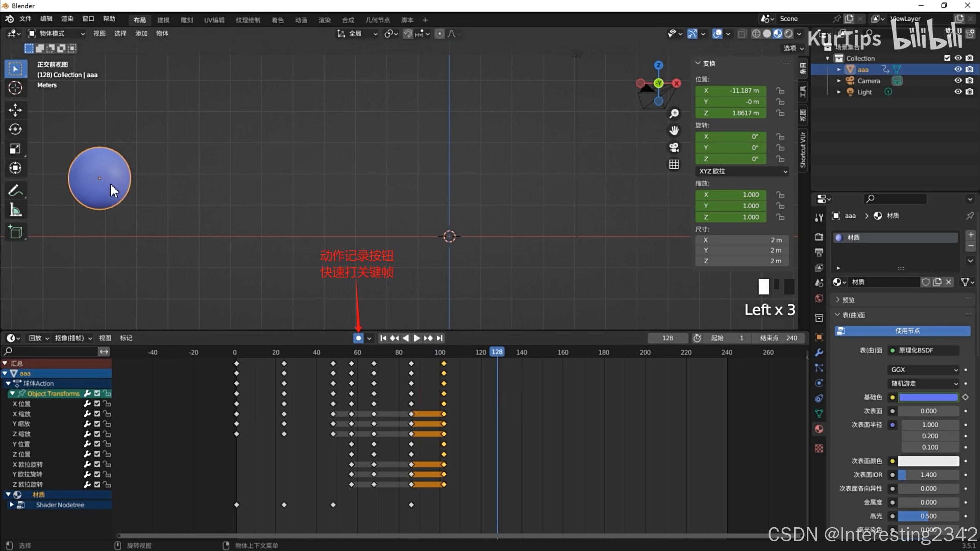Open the 物体模式 mode dropdown
The height and width of the screenshot is (551, 980).
pyautogui.click(x=57, y=34)
